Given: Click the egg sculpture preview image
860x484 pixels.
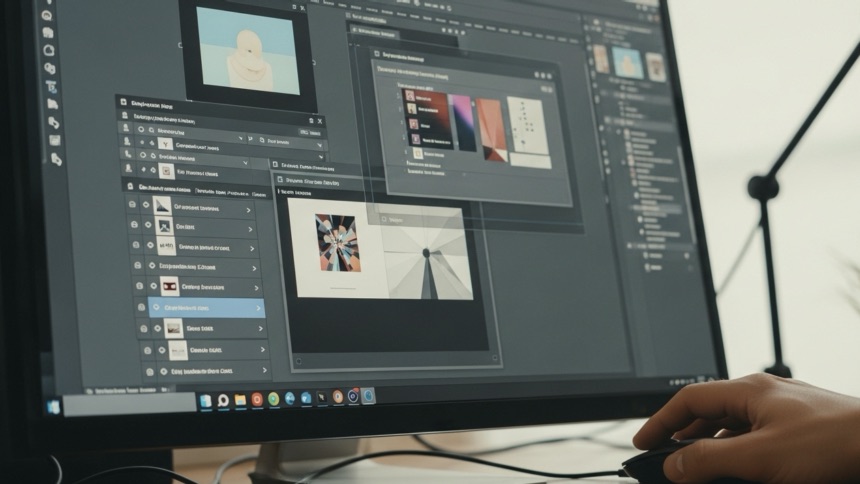Looking at the screenshot, I should click(x=248, y=51).
